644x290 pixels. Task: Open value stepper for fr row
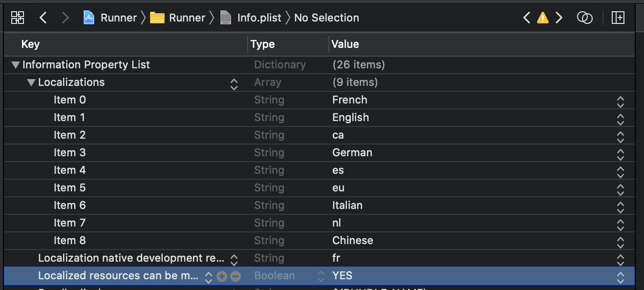(621, 260)
